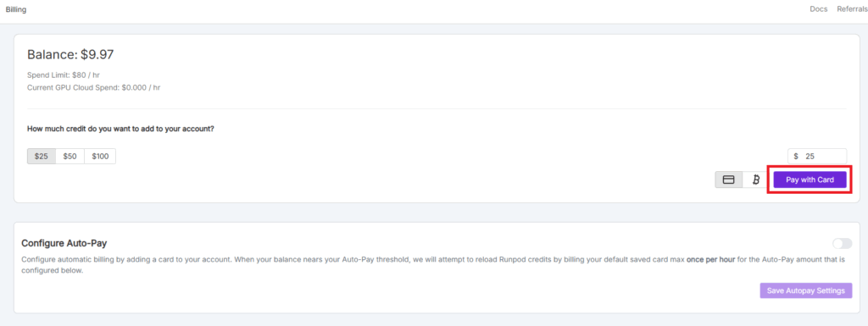Screen dimensions: 868x326
Task: Click the Current GPU Cloud Spend line
Action: point(93,87)
